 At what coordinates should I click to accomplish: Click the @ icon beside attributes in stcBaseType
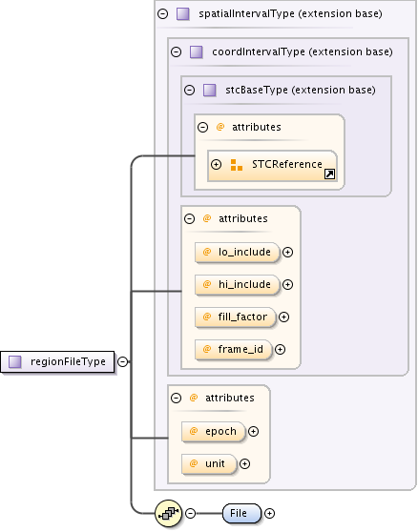220,127
